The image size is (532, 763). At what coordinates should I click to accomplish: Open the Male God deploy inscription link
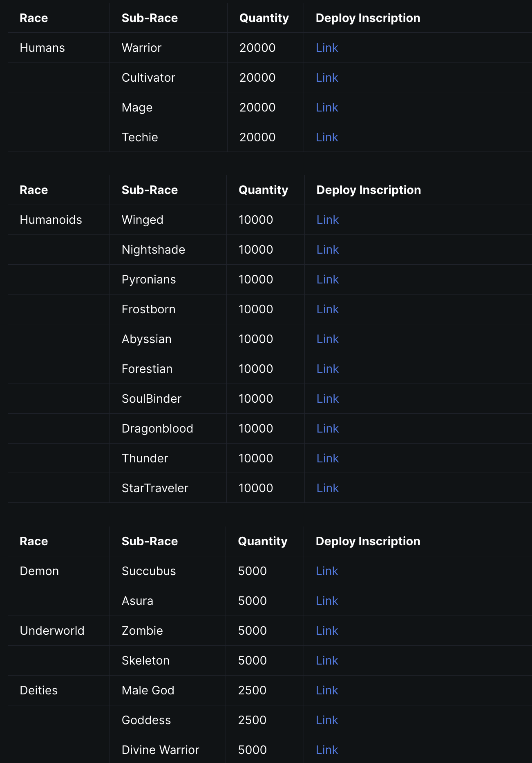click(x=327, y=690)
